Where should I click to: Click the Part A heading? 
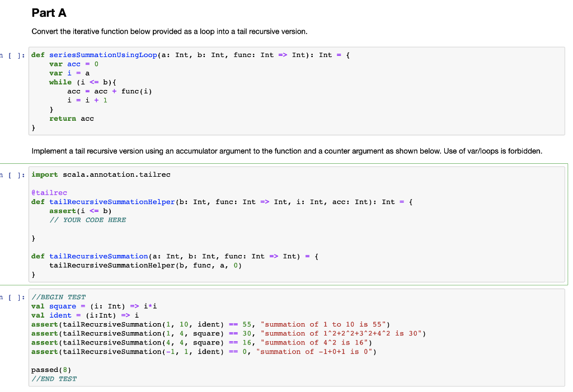pyautogui.click(x=48, y=12)
